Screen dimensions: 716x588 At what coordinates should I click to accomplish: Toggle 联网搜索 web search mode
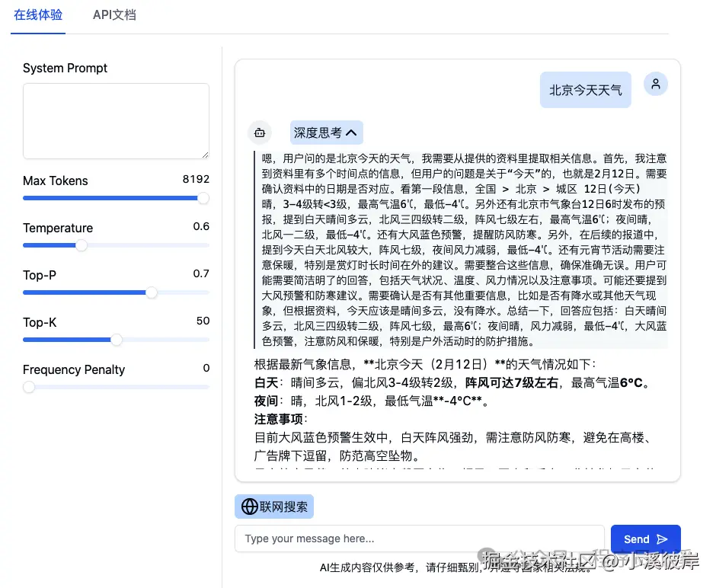point(273,506)
